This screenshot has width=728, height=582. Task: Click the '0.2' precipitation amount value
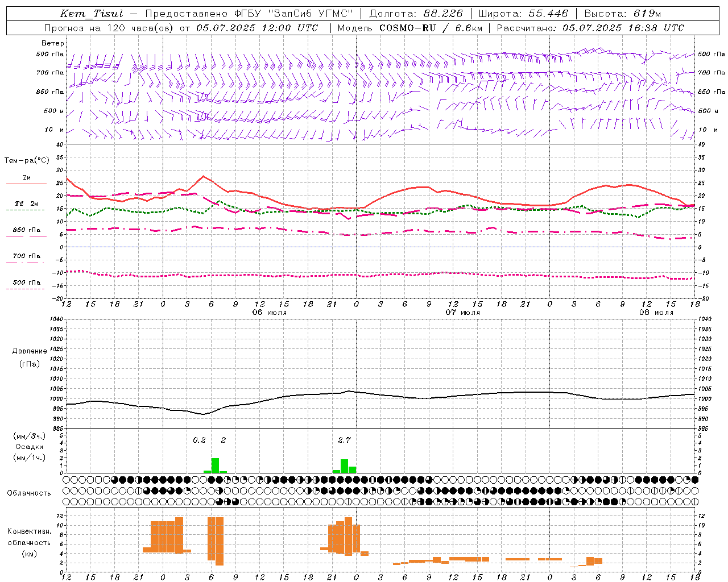(199, 440)
